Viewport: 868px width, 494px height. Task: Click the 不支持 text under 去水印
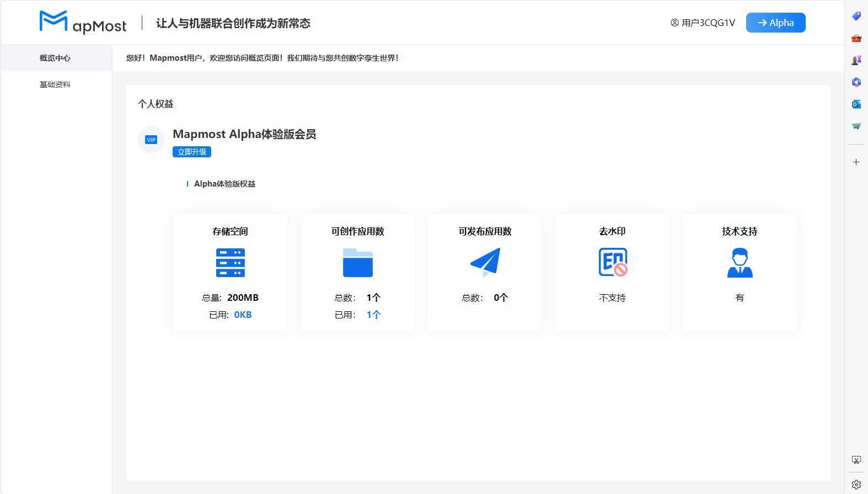tap(613, 298)
